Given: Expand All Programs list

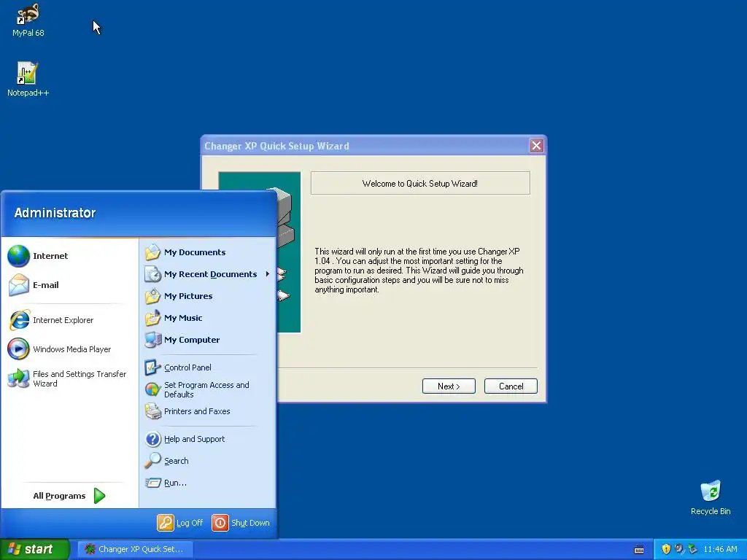Looking at the screenshot, I should click(69, 496).
